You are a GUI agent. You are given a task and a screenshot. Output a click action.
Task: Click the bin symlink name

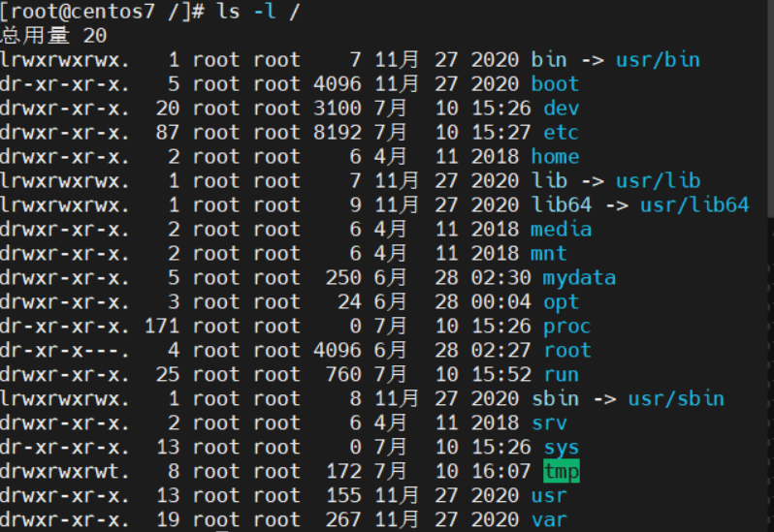point(548,60)
